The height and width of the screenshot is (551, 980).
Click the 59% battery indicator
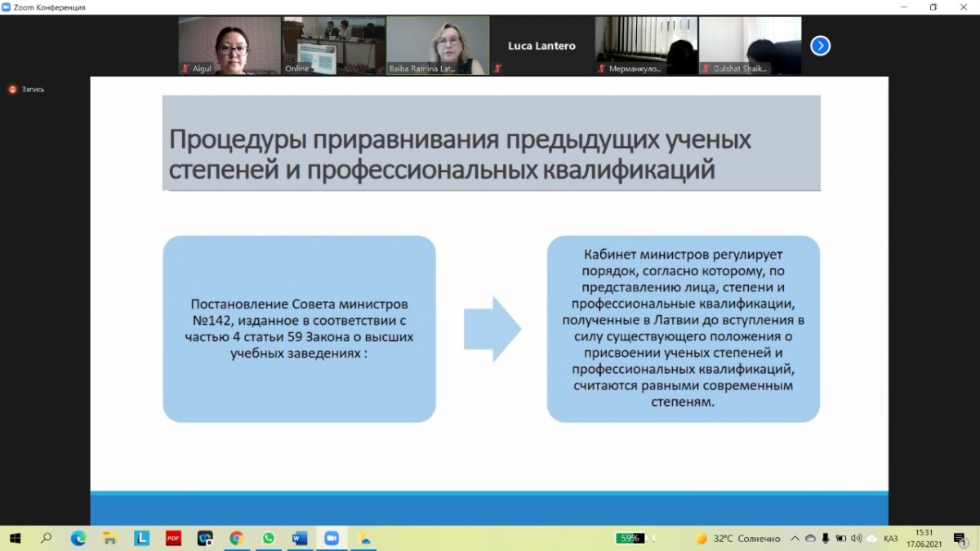pos(630,538)
